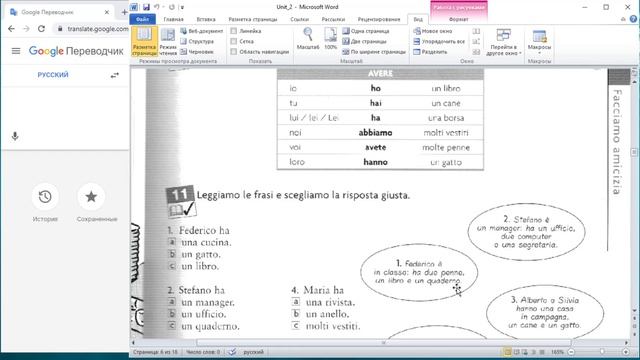This screenshot has height=360, width=640.
Task: Open the Format (Формат) picture tools tab
Action: (458, 19)
